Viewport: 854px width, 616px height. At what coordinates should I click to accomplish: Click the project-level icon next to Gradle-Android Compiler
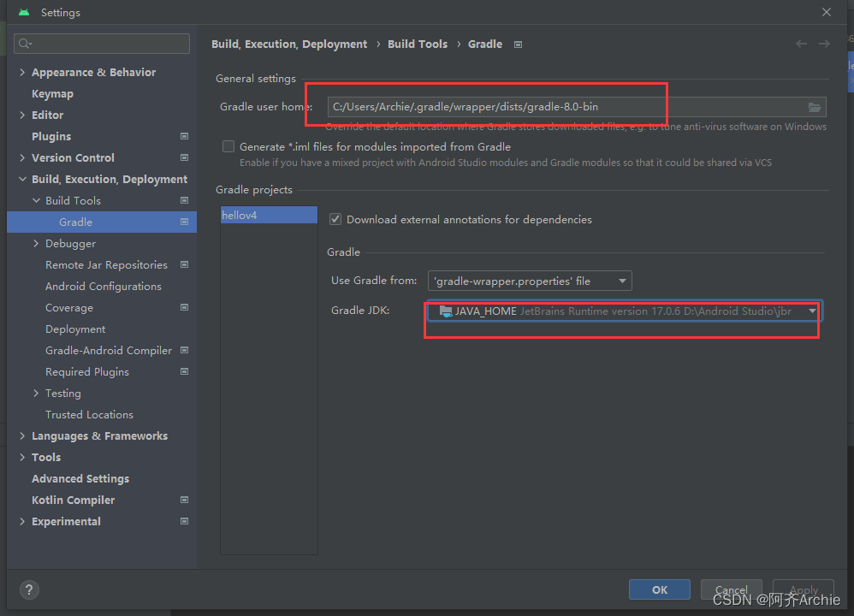[184, 350]
